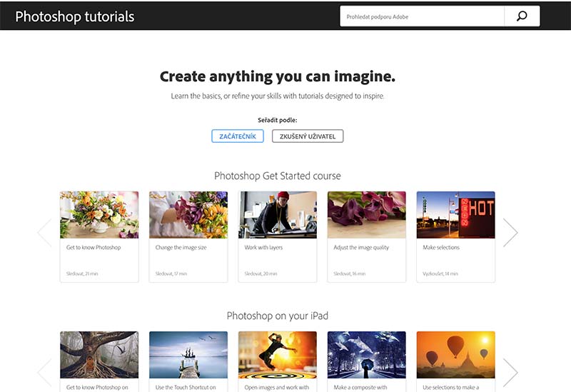This screenshot has height=392, width=571.
Task: Click Sledovat, 21 min text
Action: (82, 273)
